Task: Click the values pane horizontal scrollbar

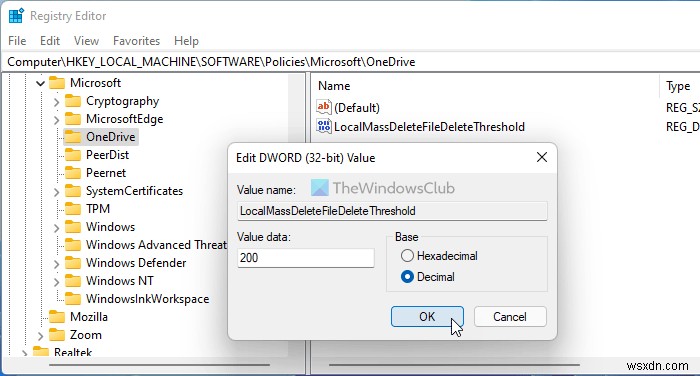Action: coord(454,365)
